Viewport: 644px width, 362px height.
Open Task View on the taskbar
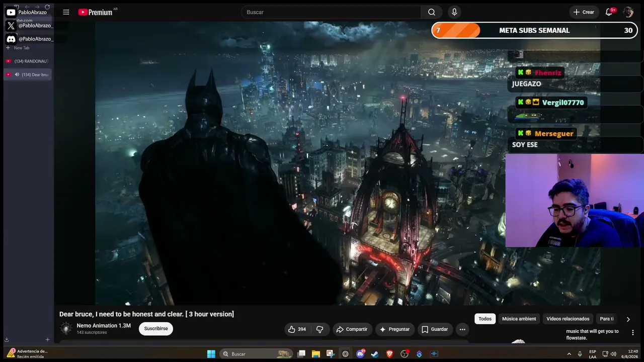301,354
